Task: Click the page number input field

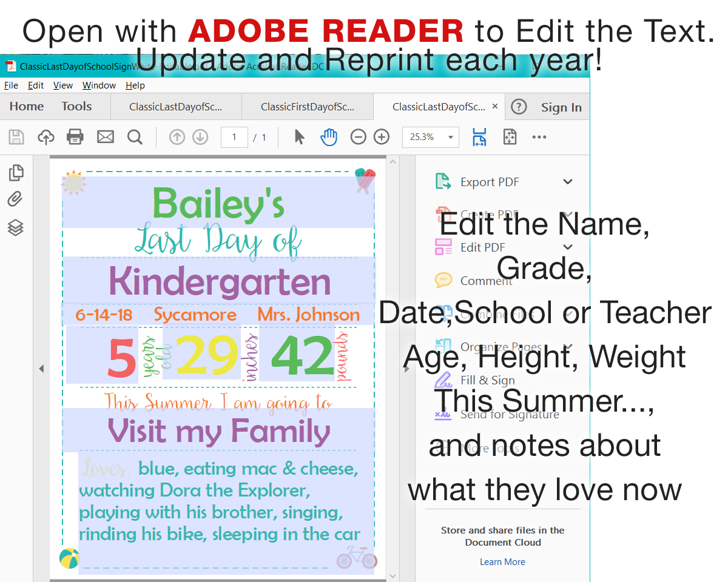Action: [x=235, y=137]
